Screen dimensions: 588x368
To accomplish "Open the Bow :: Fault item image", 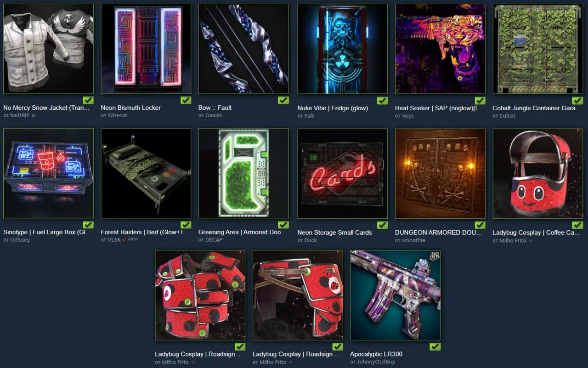I will click(243, 49).
